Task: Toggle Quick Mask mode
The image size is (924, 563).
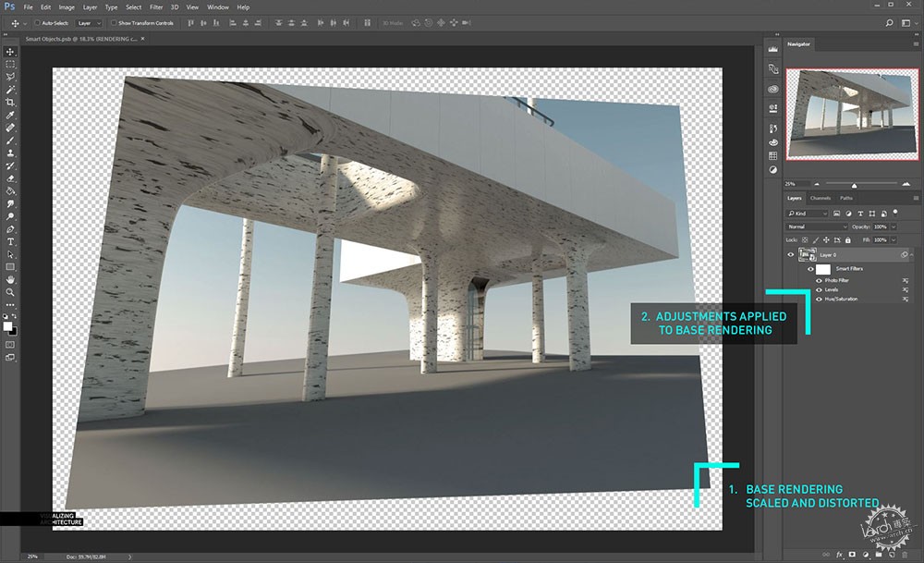Action: tap(10, 344)
